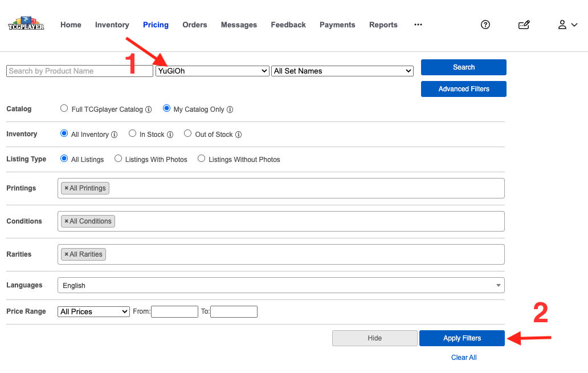The width and height of the screenshot is (588, 373).
Task: Select My Catalog Only radio button
Action: pos(166,108)
